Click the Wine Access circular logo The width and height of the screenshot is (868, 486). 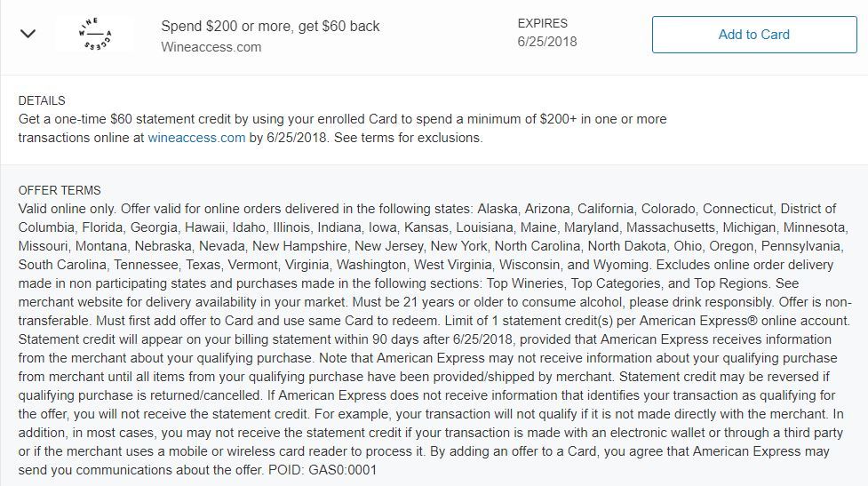tap(95, 34)
